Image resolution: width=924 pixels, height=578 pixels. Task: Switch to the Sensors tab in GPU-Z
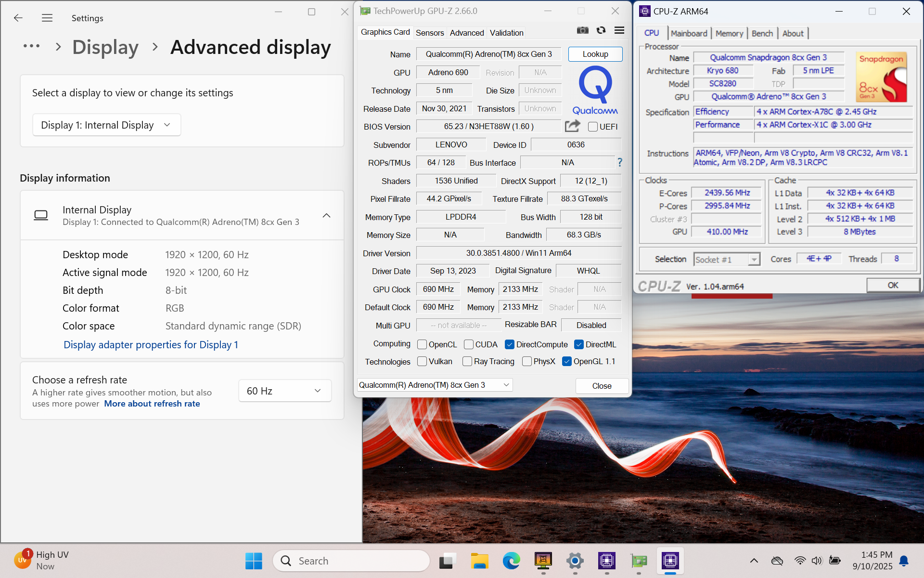pos(430,33)
